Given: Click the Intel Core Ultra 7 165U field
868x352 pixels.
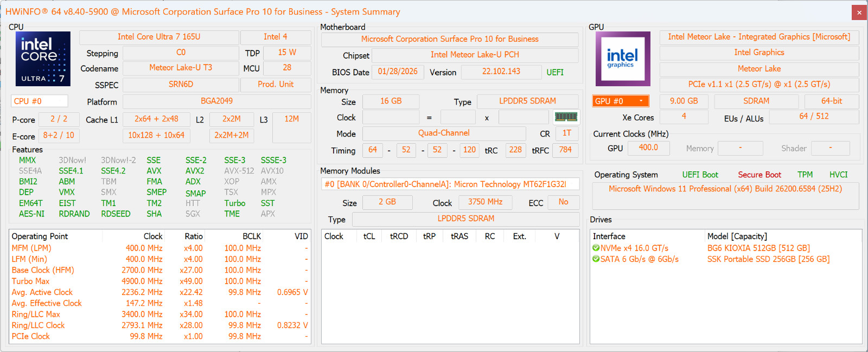Looking at the screenshot, I should (159, 37).
